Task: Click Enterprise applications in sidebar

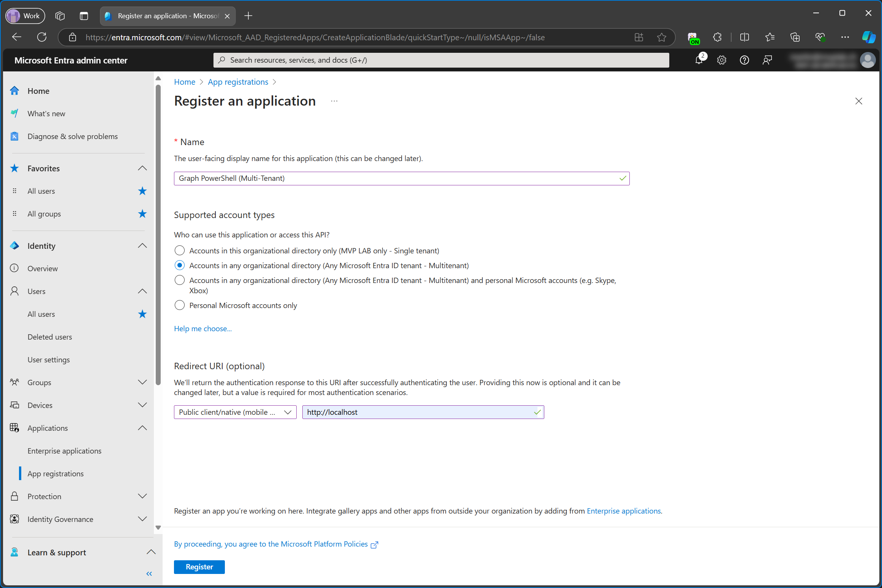Action: coord(64,451)
